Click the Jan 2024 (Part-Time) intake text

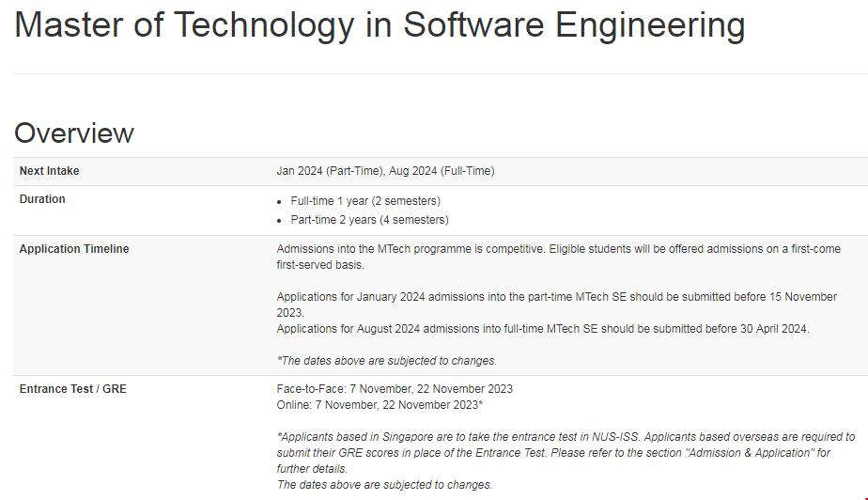[327, 171]
